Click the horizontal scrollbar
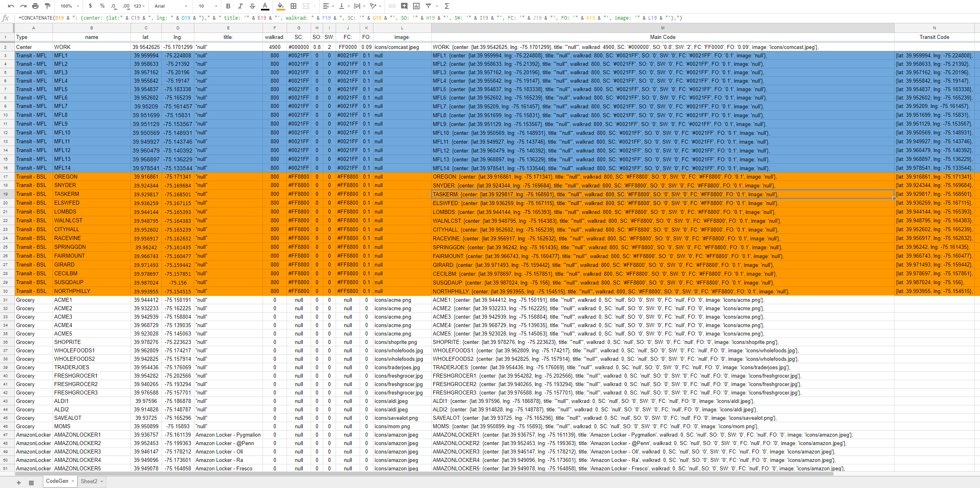 click(x=424, y=474)
